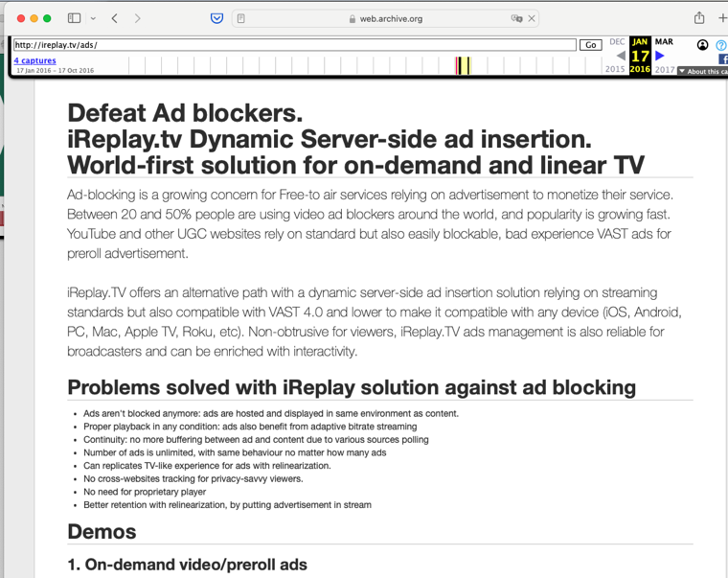
Task: Select the year 2017 in Wayback toolbar
Action: pos(665,70)
